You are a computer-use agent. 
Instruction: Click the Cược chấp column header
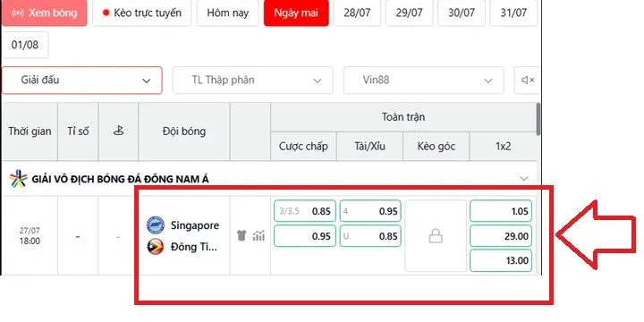click(303, 146)
